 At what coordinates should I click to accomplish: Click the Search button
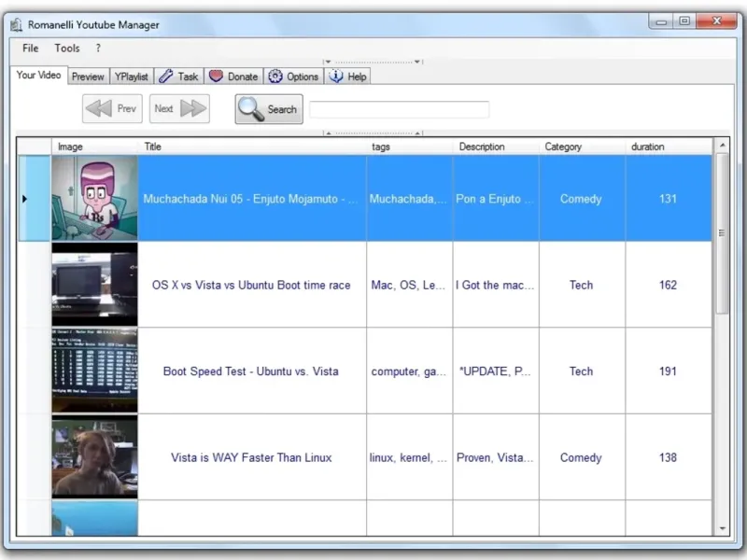[x=269, y=109]
